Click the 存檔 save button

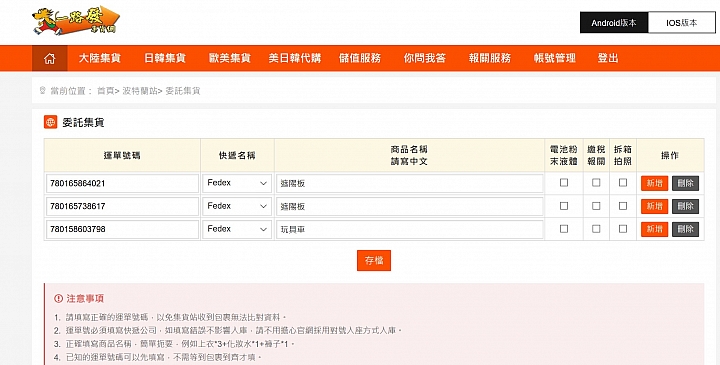pos(374,260)
